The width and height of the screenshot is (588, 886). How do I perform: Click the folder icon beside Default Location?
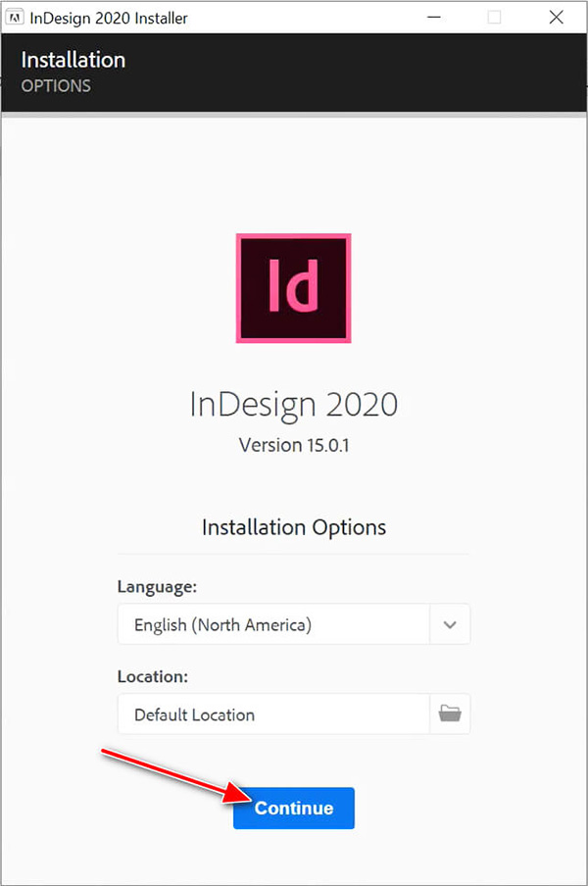[450, 714]
